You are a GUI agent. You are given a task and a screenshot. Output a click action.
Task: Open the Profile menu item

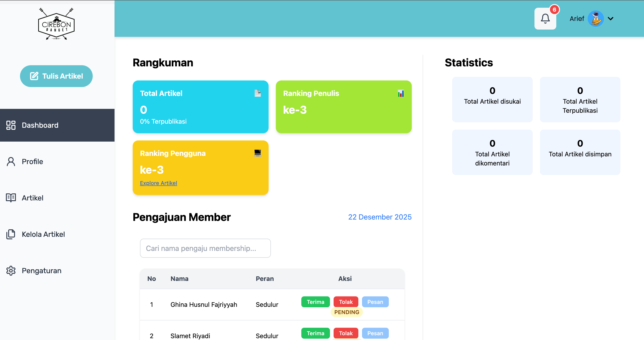tap(32, 162)
